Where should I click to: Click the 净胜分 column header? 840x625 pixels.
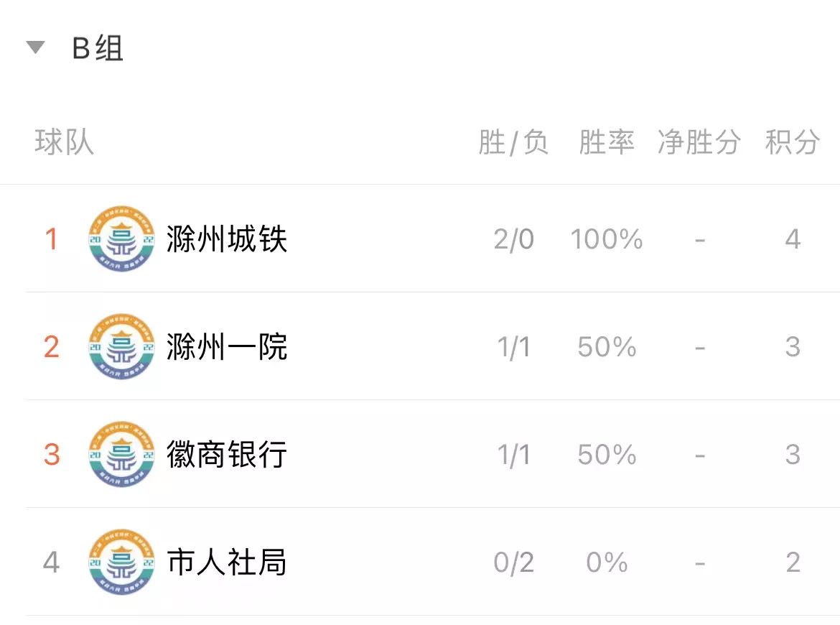[699, 142]
